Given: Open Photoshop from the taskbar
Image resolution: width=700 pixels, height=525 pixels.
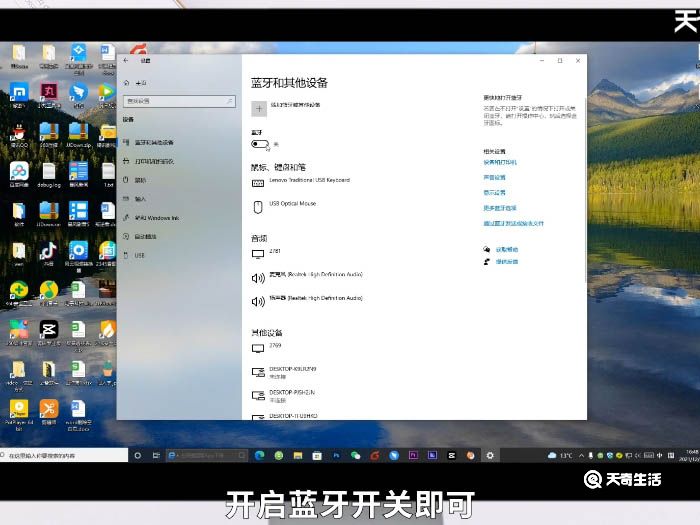Looking at the screenshot, I should 336,455.
